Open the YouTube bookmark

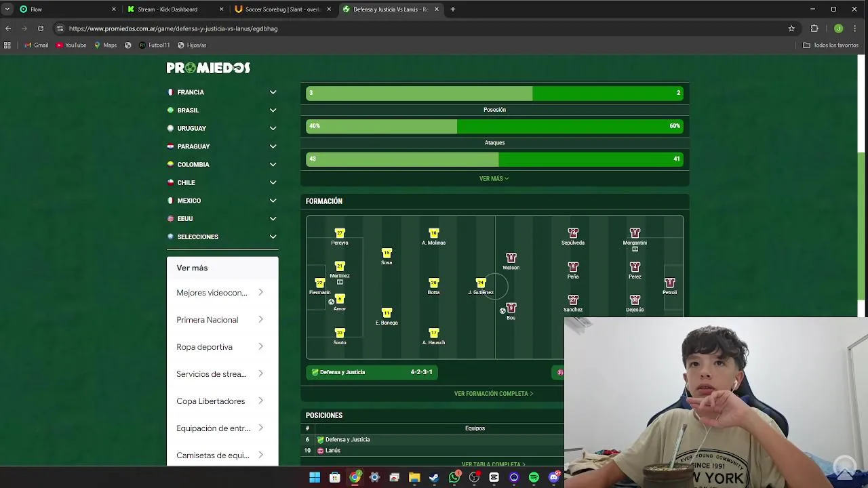point(71,45)
